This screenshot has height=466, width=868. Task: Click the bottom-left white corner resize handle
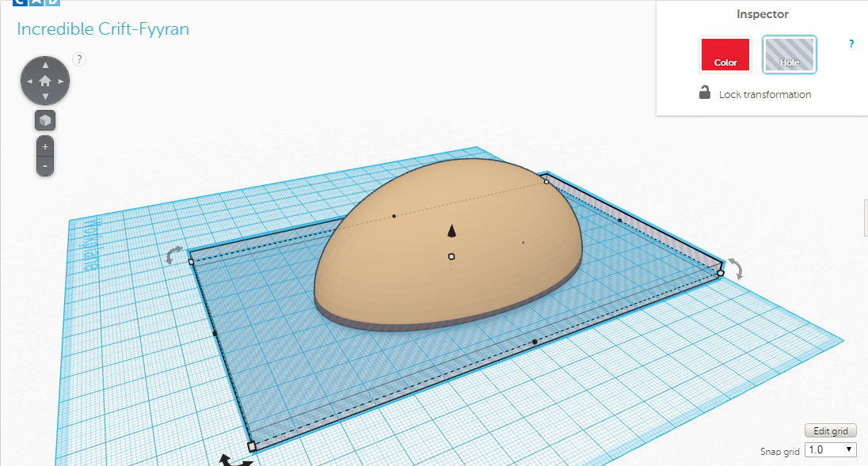pos(252,446)
